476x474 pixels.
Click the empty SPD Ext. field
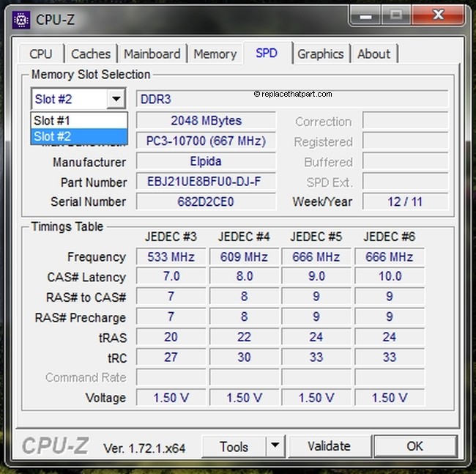[x=405, y=182]
